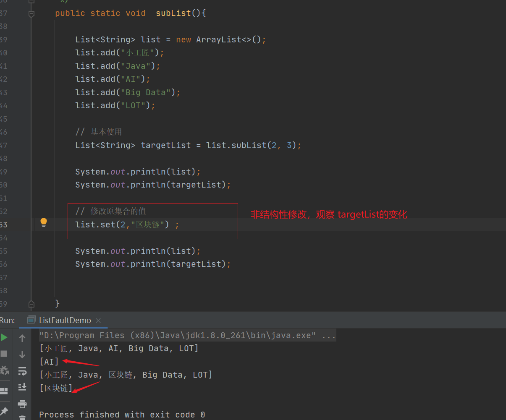Print the console output with the printer icon
The height and width of the screenshot is (420, 506).
pos(22,404)
